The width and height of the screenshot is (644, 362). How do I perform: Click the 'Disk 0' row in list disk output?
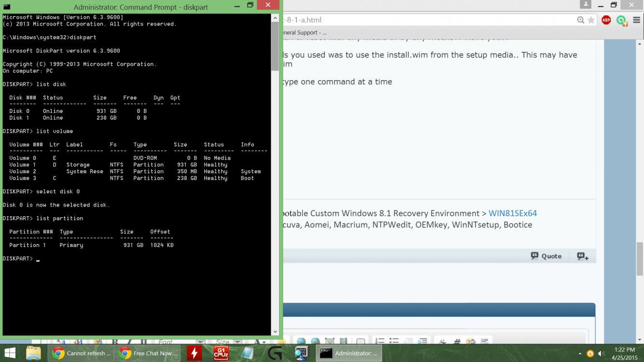click(x=78, y=111)
